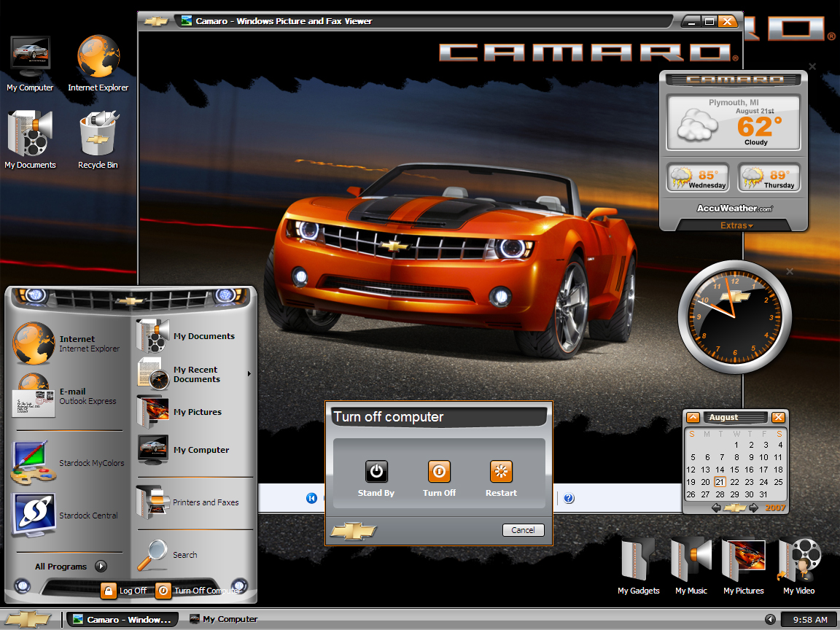Viewport: 840px width, 630px height.
Task: Close the August calendar widget
Action: pos(778,417)
